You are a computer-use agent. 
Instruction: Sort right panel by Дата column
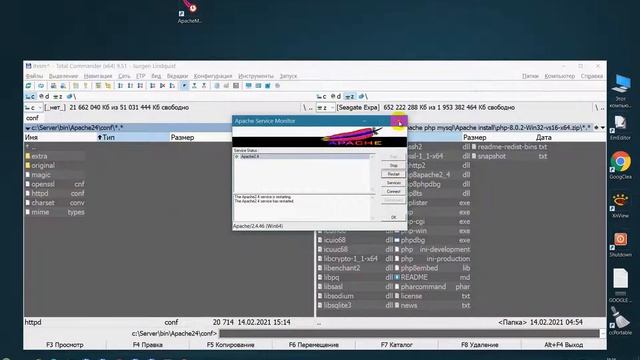pos(570,138)
